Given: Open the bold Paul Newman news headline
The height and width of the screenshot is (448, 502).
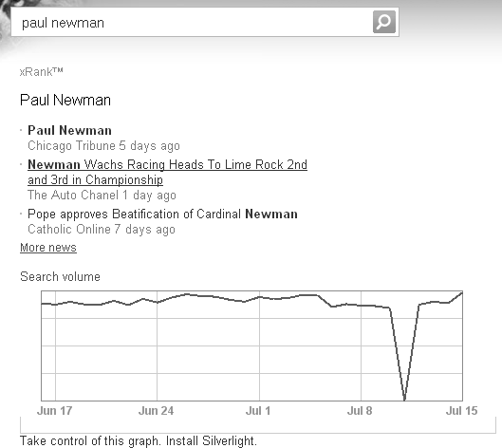Looking at the screenshot, I should 69,130.
